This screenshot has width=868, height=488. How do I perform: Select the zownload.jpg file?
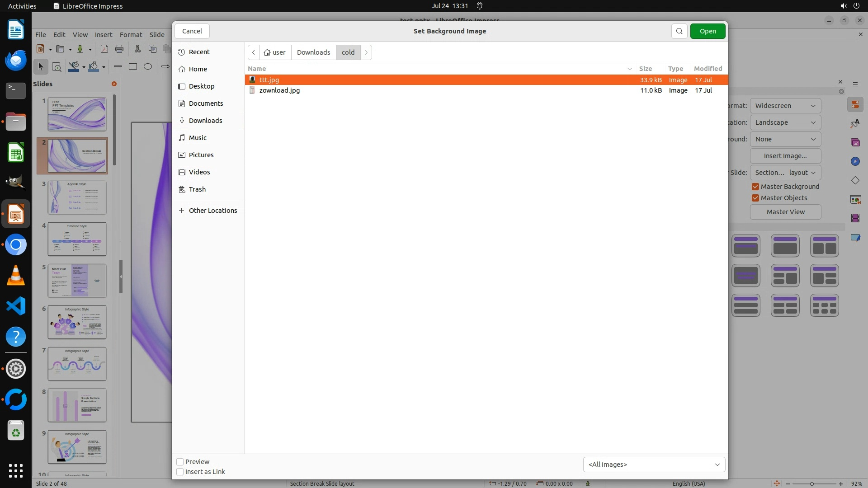click(279, 90)
